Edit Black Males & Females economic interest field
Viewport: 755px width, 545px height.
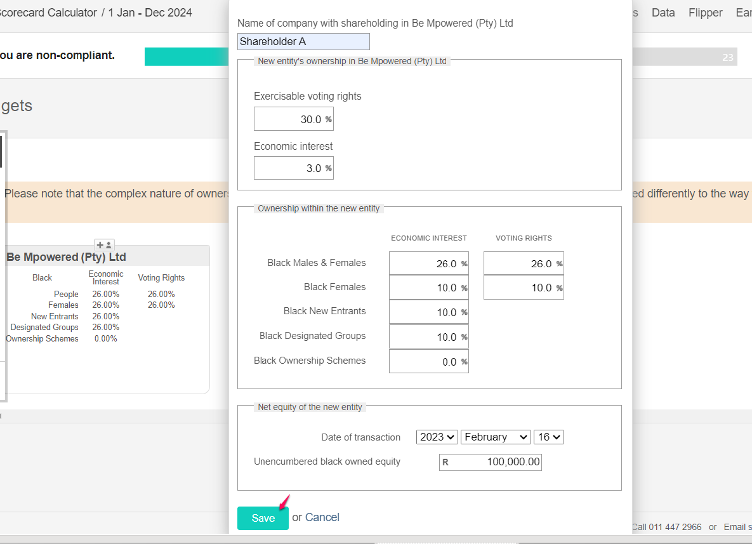coord(429,263)
